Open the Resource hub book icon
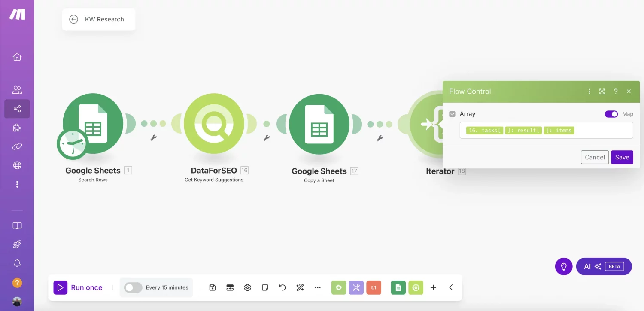644x311 pixels. 17,226
